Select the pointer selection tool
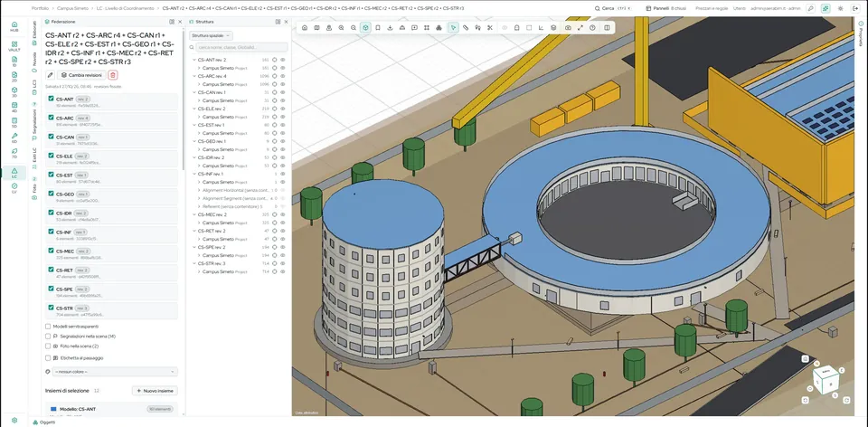 pyautogui.click(x=453, y=28)
